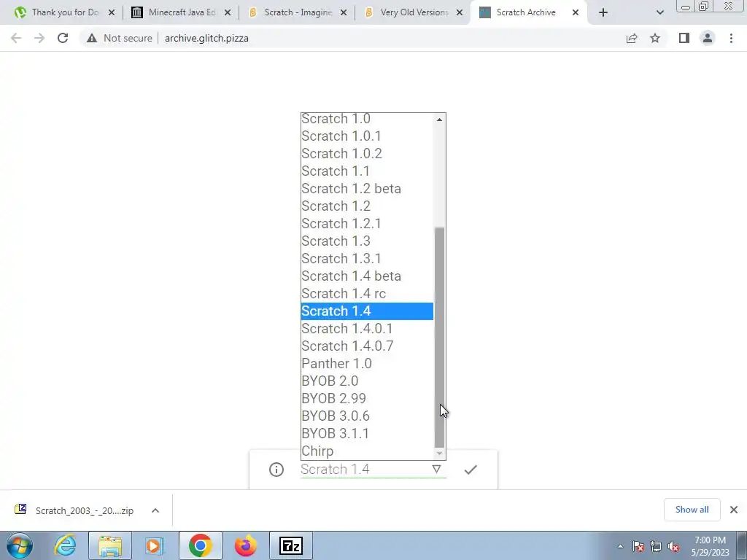Choose Scratch 1.0.2 option
This screenshot has height=560, width=747.
tap(368, 153)
